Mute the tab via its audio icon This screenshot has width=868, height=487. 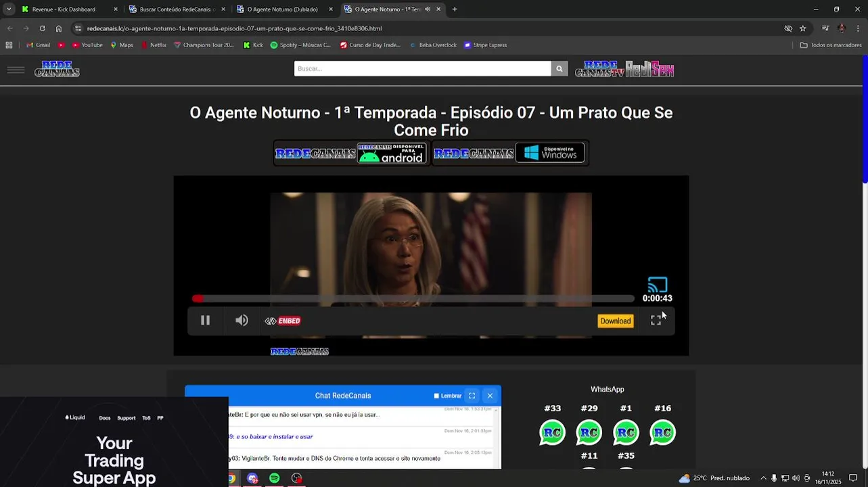pos(428,9)
